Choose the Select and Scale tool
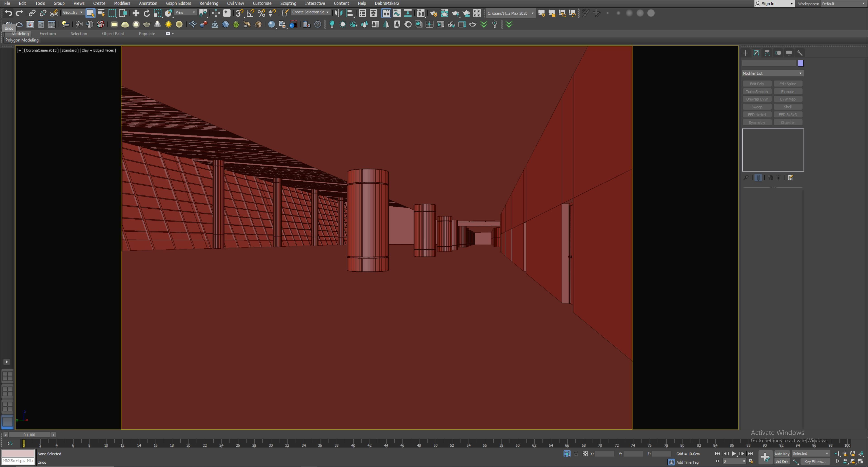Image resolution: width=868 pixels, height=467 pixels. [157, 13]
